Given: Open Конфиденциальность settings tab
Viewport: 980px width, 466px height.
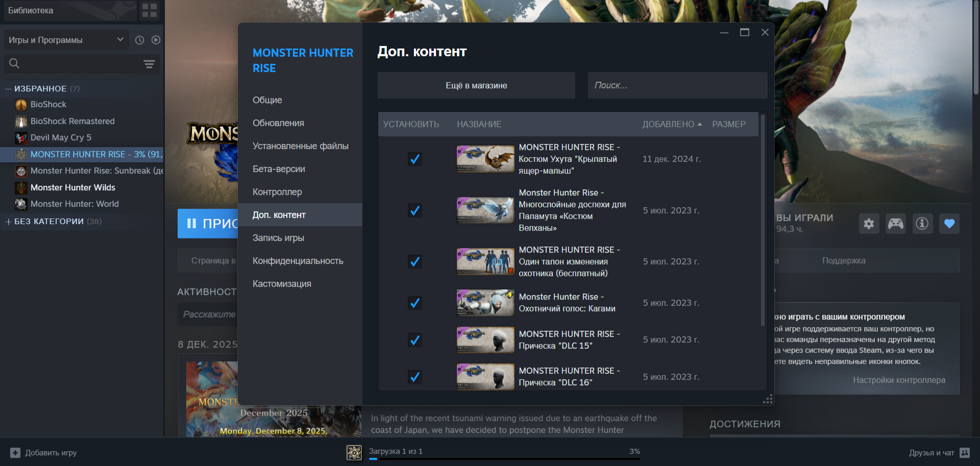Looking at the screenshot, I should [x=300, y=261].
